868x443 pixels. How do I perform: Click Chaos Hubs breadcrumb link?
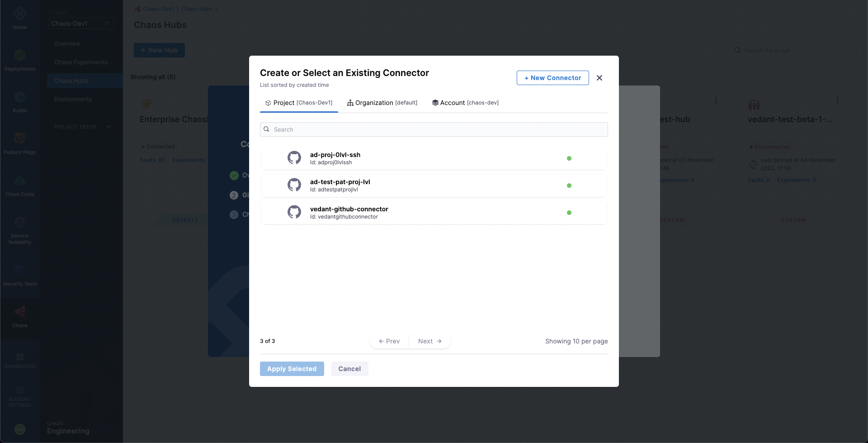(197, 9)
